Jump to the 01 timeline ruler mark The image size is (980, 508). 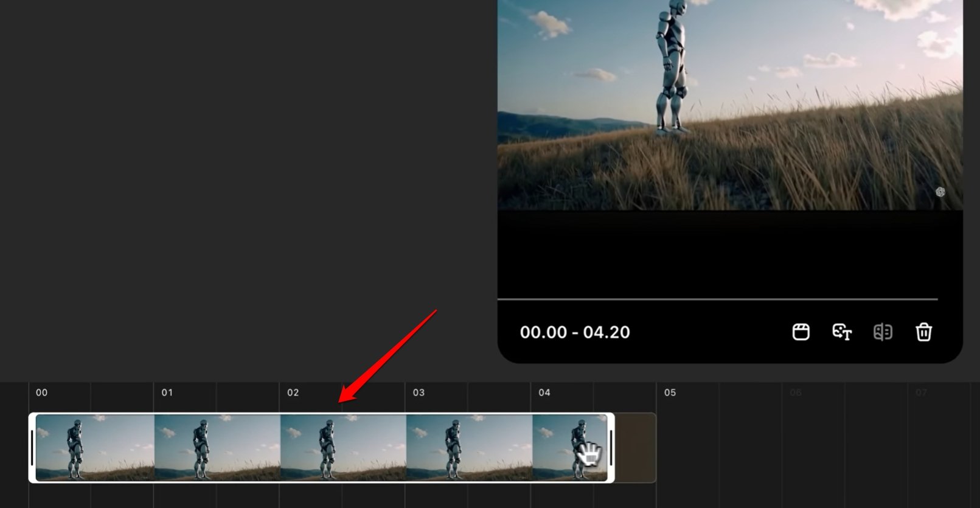point(167,392)
